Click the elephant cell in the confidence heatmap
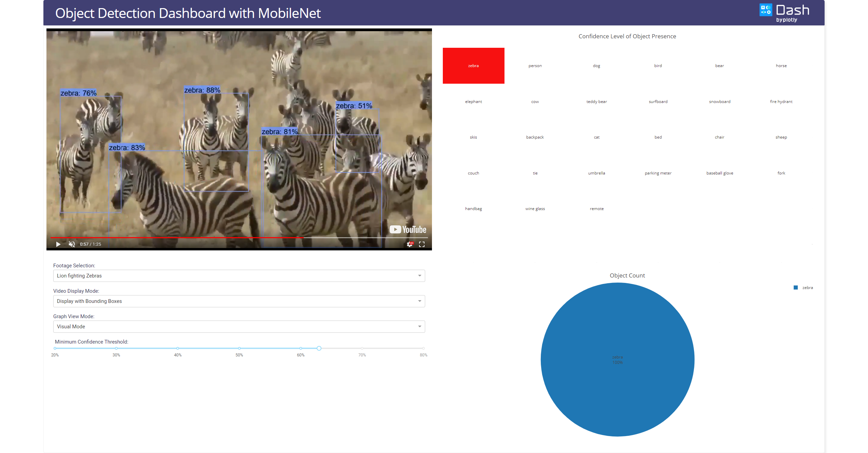 click(x=473, y=102)
